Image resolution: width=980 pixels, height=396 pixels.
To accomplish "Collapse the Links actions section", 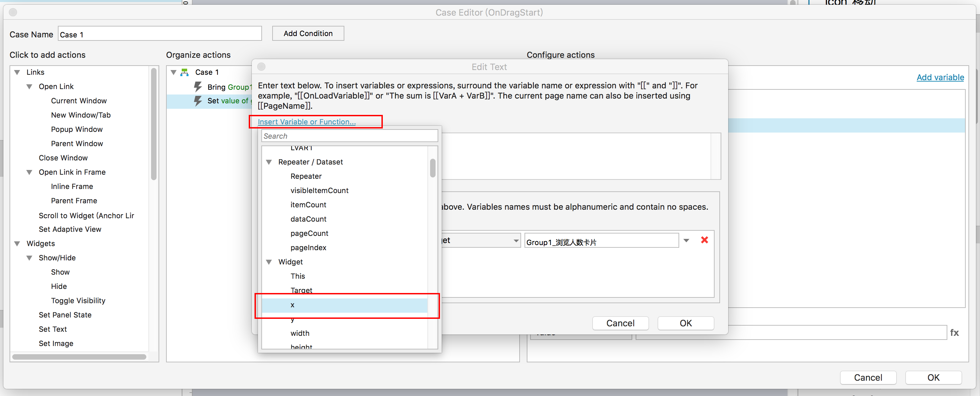I will click(x=17, y=72).
